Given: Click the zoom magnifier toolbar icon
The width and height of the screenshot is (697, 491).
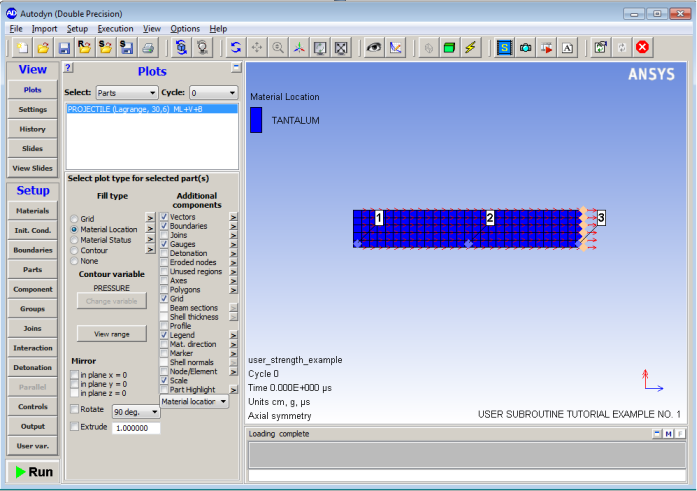Looking at the screenshot, I should [x=278, y=47].
